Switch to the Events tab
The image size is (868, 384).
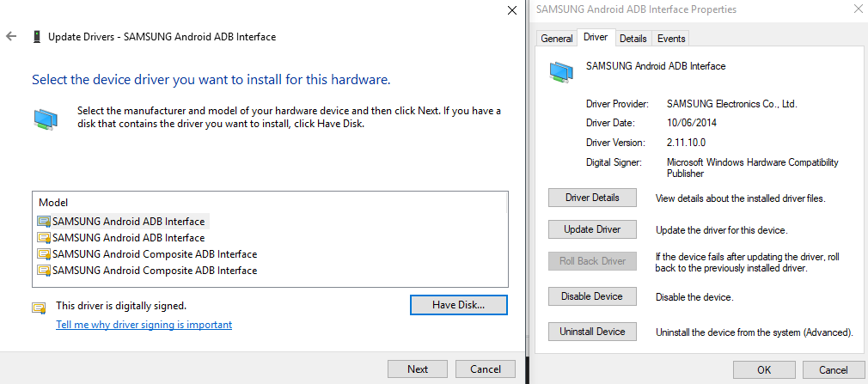click(670, 39)
